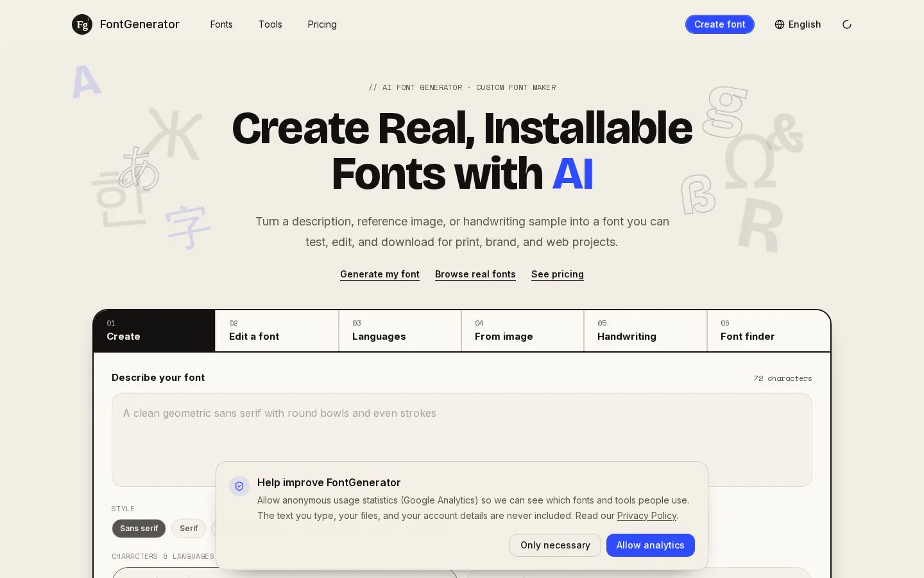The height and width of the screenshot is (578, 924).
Task: Switch to the Font finder tab
Action: 769,331
